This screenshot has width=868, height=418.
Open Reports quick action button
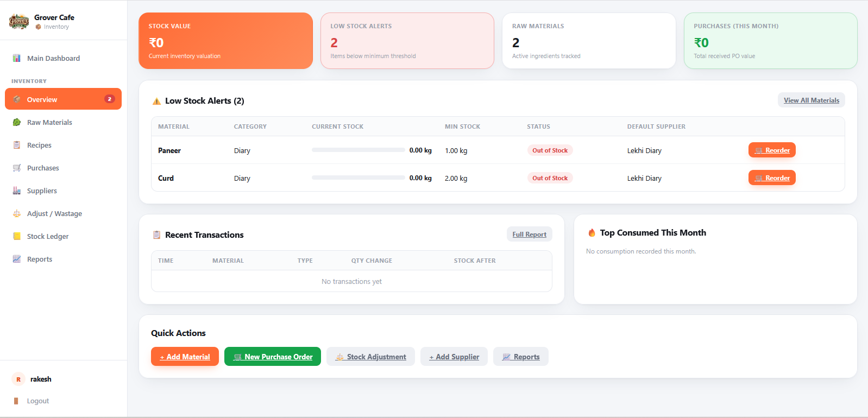pos(521,357)
